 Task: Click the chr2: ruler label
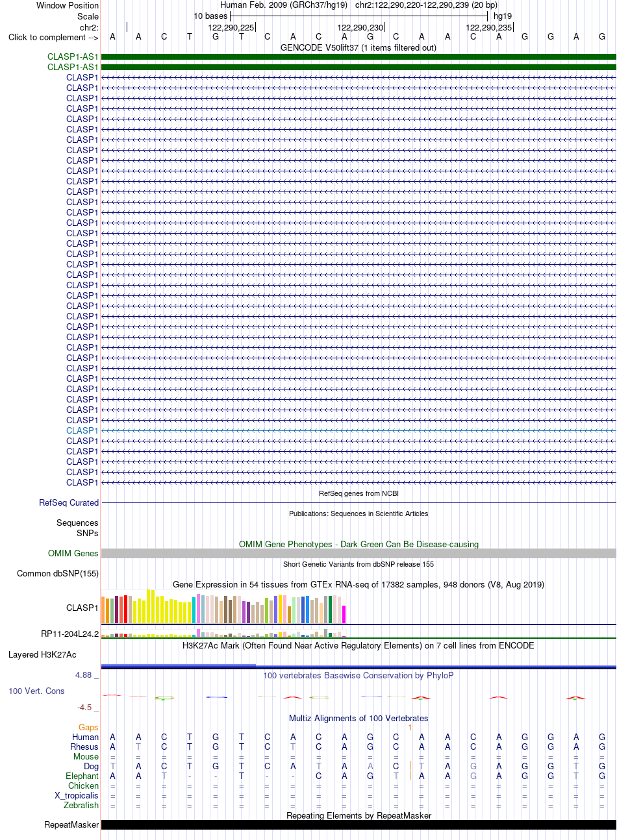coord(89,28)
